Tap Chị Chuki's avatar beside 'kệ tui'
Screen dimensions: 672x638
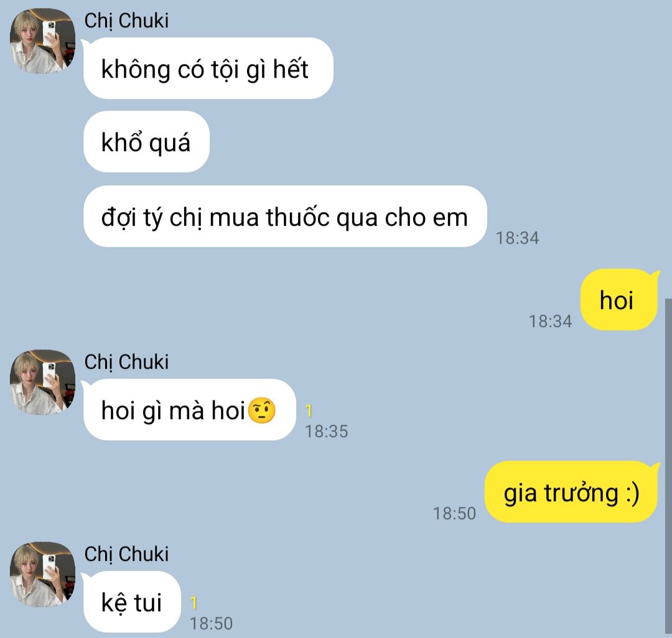(x=42, y=574)
